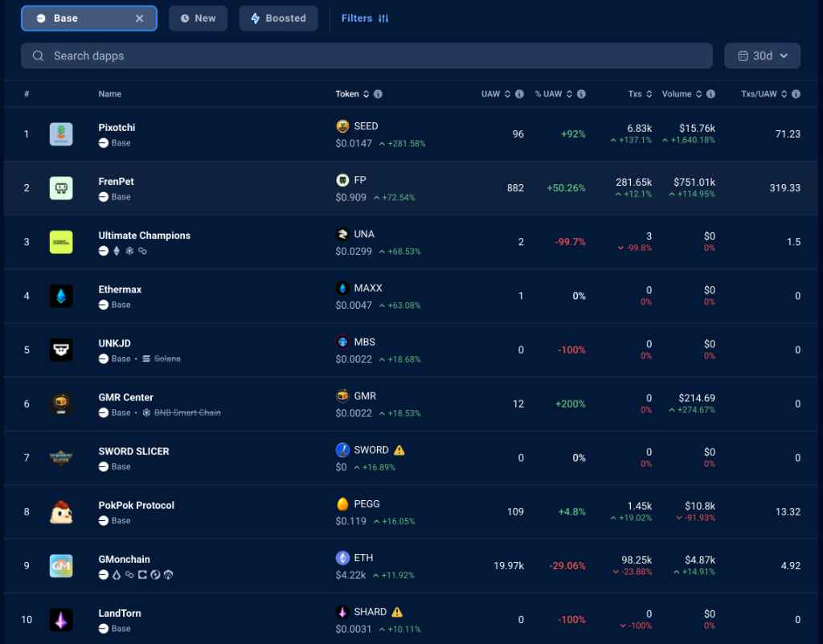The width and height of the screenshot is (823, 644).
Task: Open the Ultimate Champions dapp link
Action: (145, 236)
